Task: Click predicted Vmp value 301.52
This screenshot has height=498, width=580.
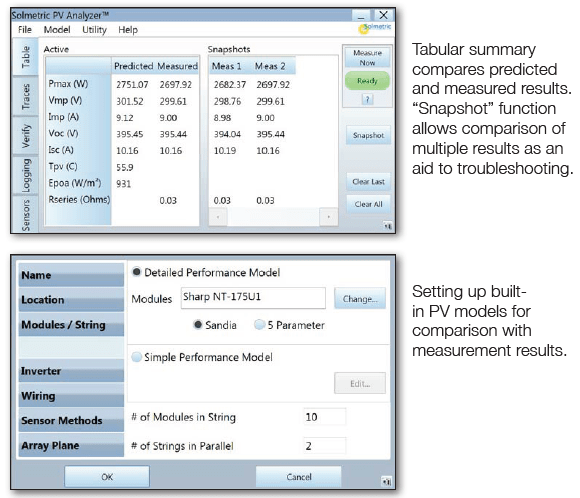Action: [x=130, y=101]
